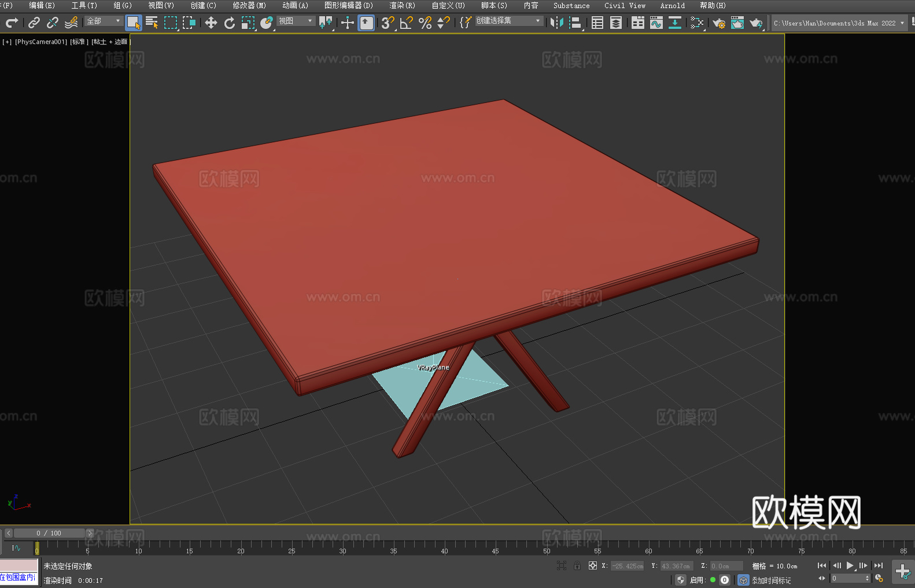915x588 pixels.
Task: Click the Mirror tool icon
Action: (x=557, y=23)
